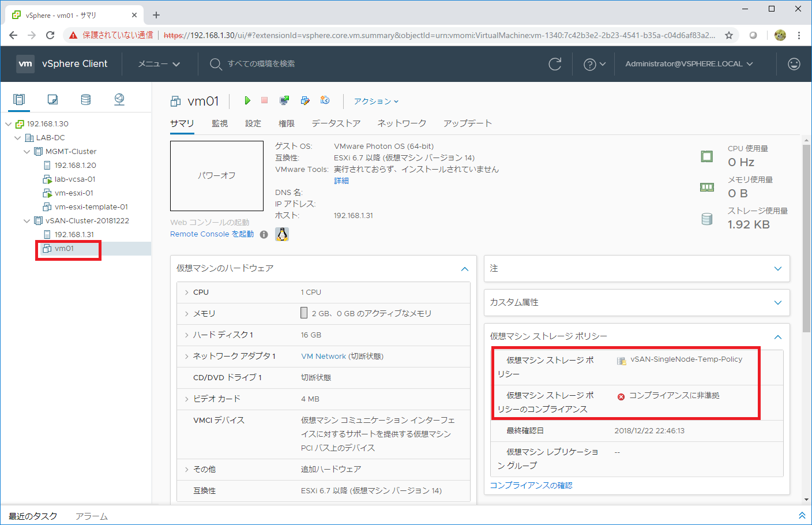Viewport: 812px width, 525px height.
Task: Click the vm logo in header
Action: click(x=25, y=63)
